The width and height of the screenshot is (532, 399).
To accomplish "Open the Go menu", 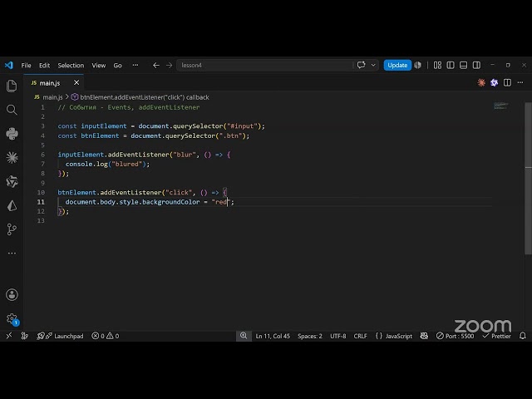I will pyautogui.click(x=117, y=65).
